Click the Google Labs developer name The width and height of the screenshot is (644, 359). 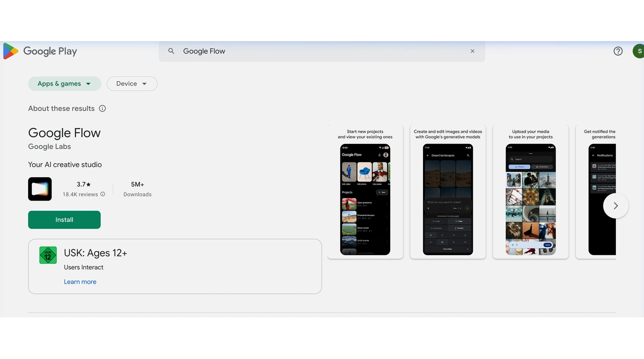50,146
